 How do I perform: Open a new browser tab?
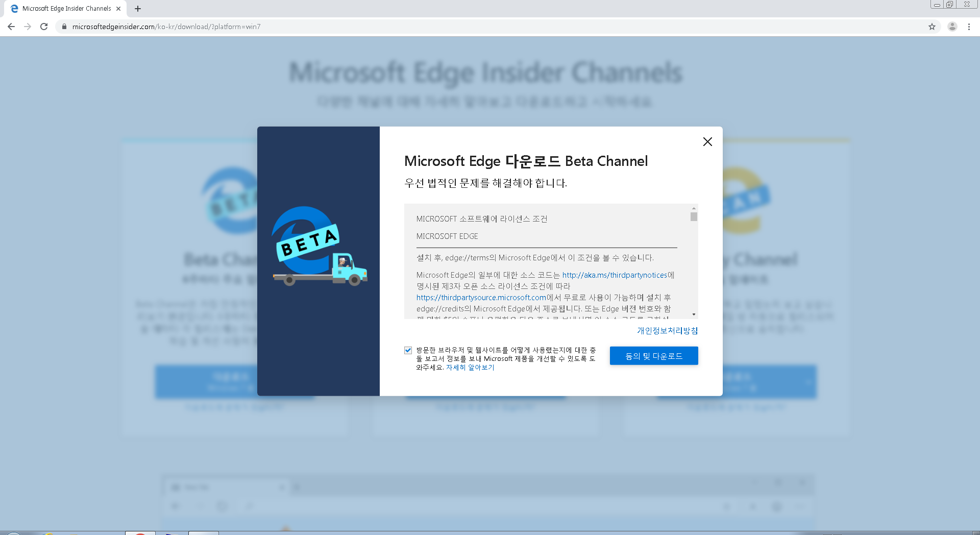click(138, 9)
